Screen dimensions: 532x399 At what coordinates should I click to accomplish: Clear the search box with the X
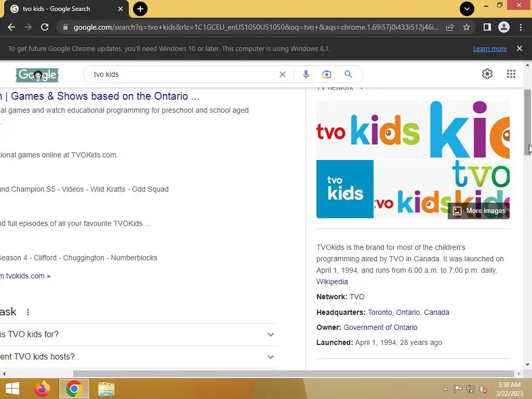tap(283, 74)
